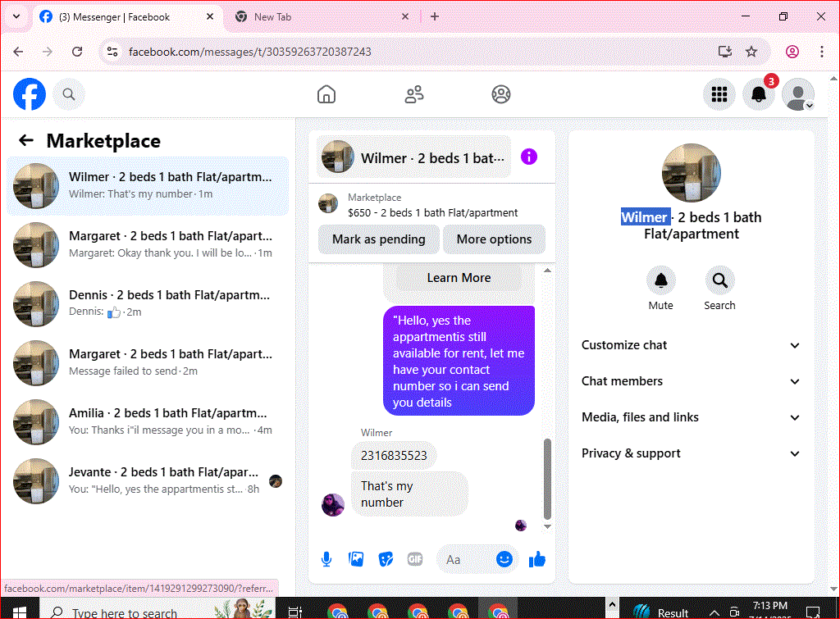Open the Facebook search magnifier
Image resolution: width=840 pixels, height=619 pixels.
coord(69,94)
